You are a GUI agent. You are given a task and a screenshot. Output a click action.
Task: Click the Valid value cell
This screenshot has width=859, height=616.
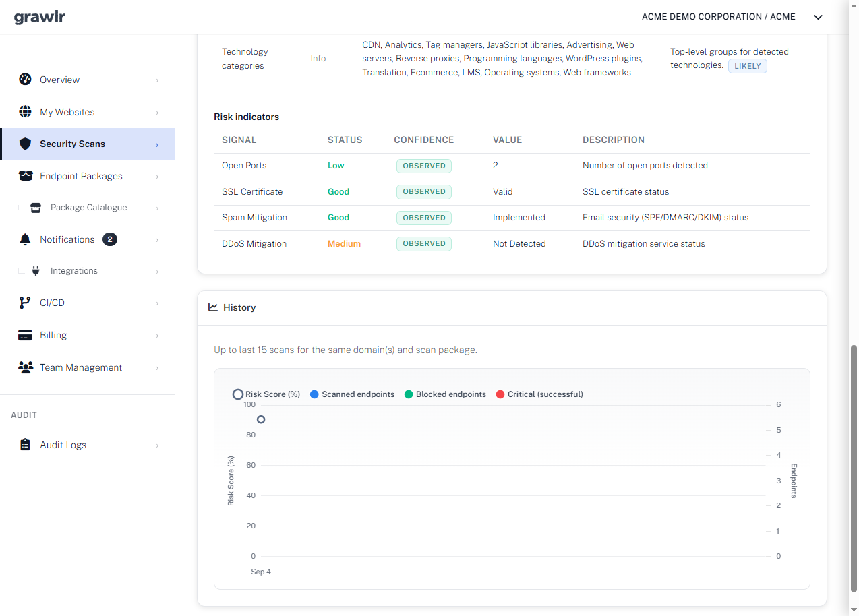(503, 192)
